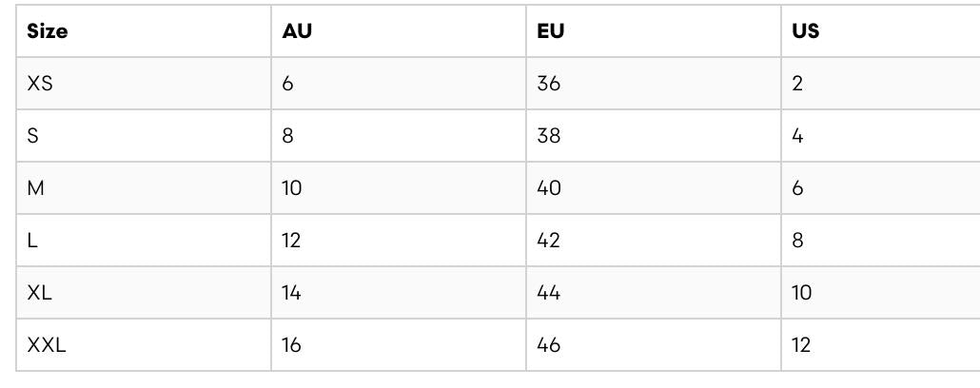Click US value 2 in XS row

(x=881, y=84)
